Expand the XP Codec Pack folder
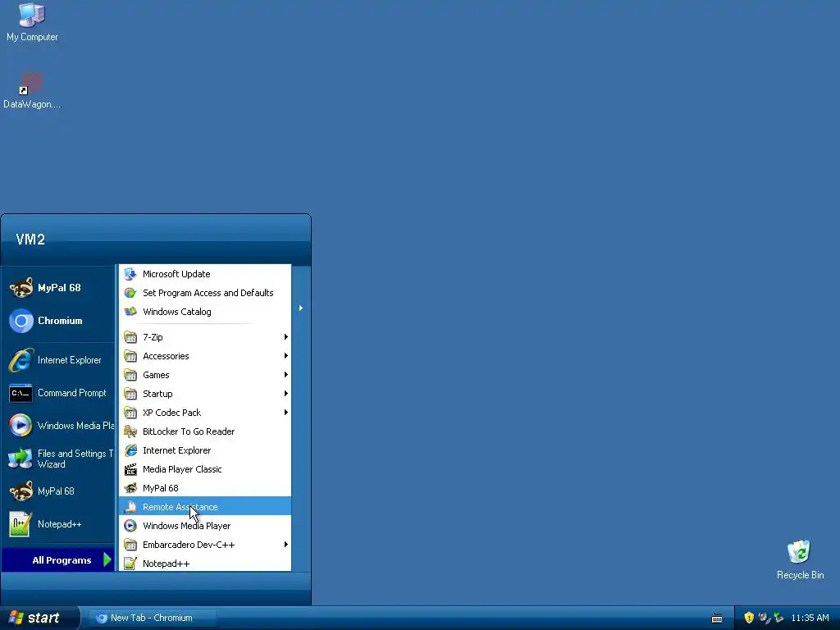The height and width of the screenshot is (630, 840). pyautogui.click(x=204, y=413)
